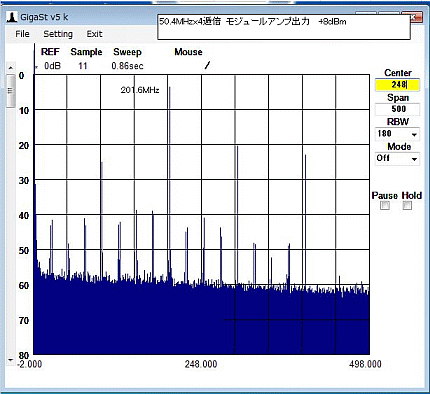
Task: Click the REF scrollbar down arrow
Action: click(x=11, y=360)
